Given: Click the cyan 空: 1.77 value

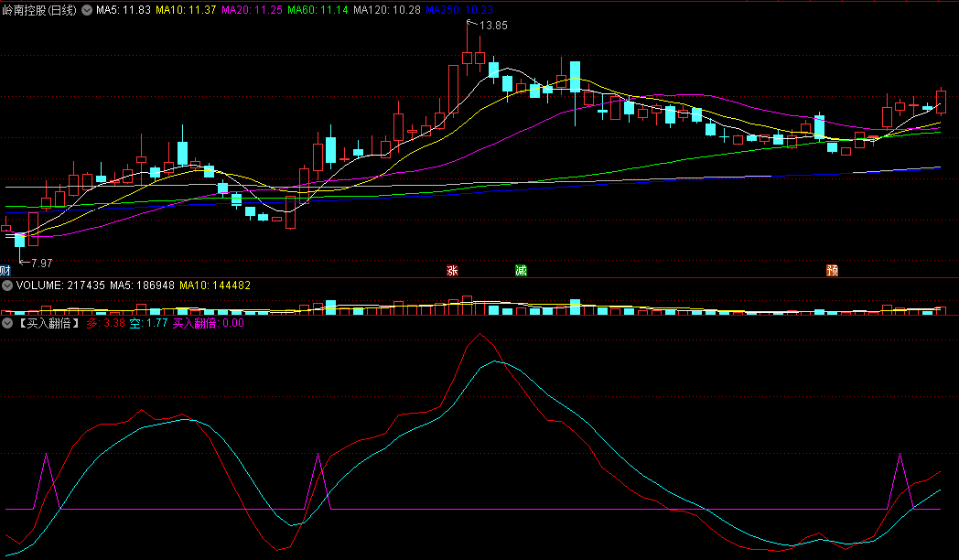Looking at the screenshot, I should click(x=148, y=323).
